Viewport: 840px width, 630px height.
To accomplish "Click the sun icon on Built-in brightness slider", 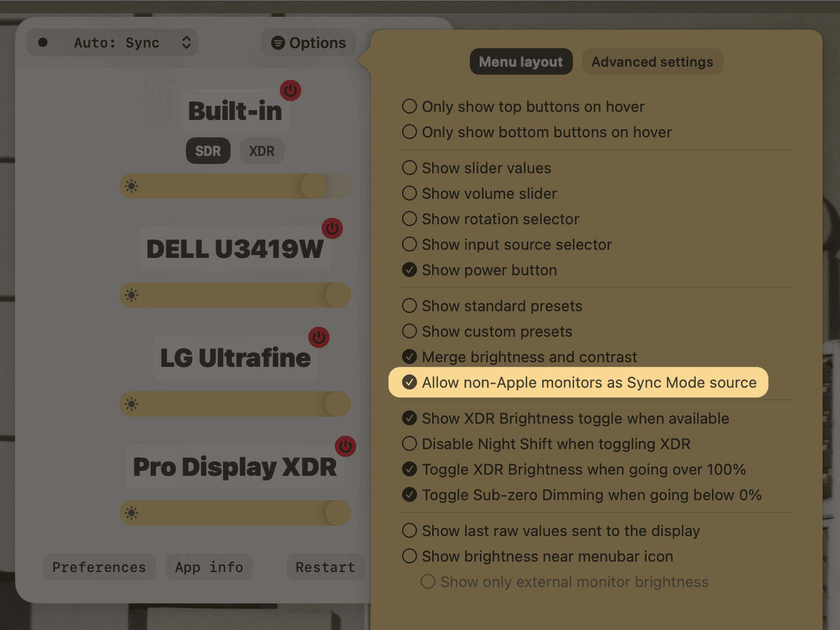I will [132, 186].
